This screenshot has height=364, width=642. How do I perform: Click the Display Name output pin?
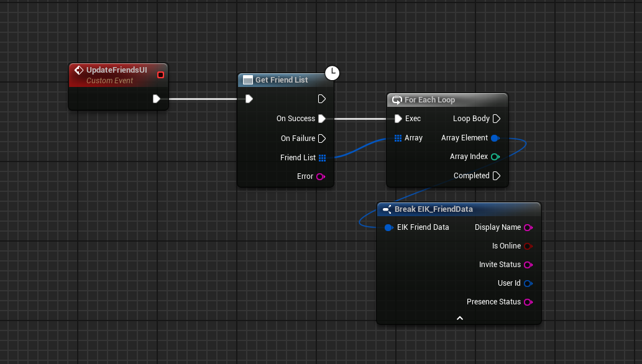point(528,227)
